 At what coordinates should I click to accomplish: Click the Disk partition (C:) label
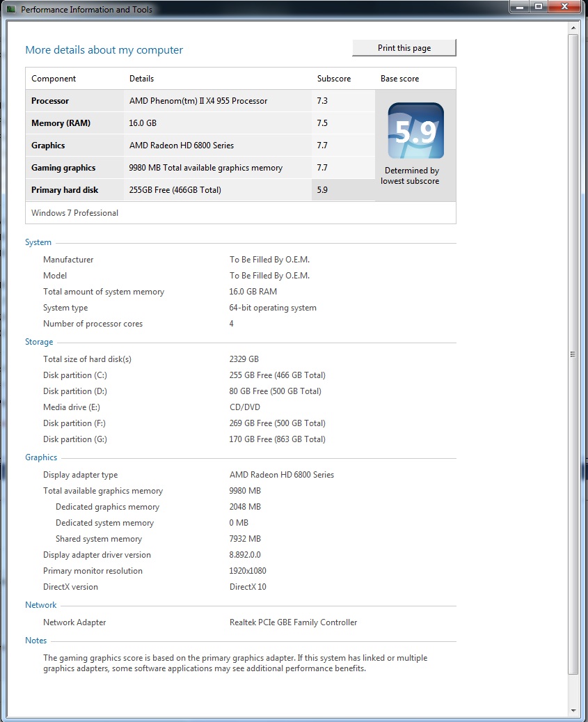click(x=75, y=375)
